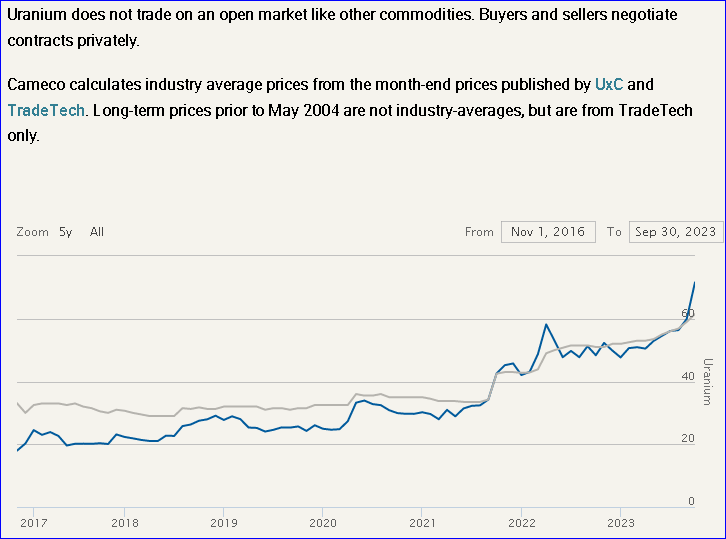The width and height of the screenshot is (726, 539).
Task: Select the 5y zoom range
Action: [65, 232]
